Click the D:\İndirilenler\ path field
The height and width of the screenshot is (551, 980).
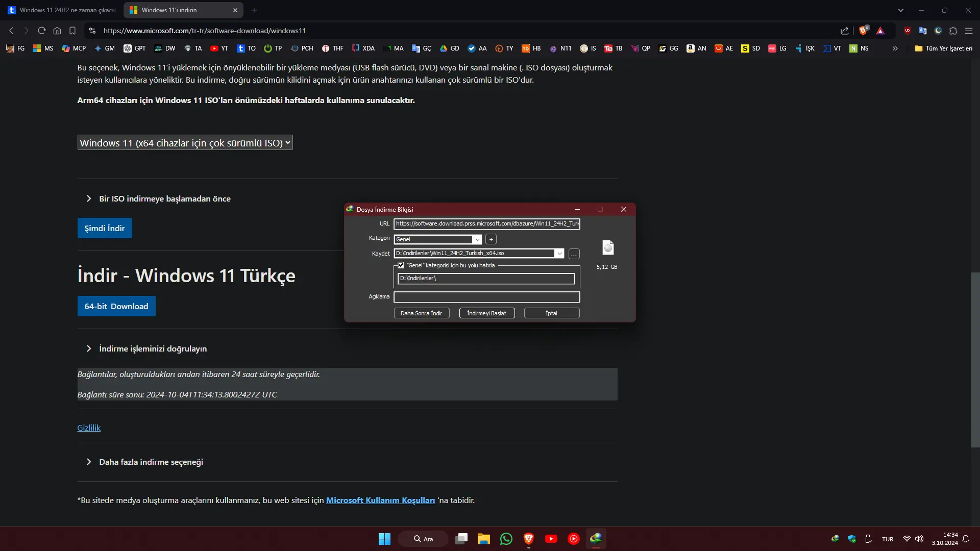[486, 279]
